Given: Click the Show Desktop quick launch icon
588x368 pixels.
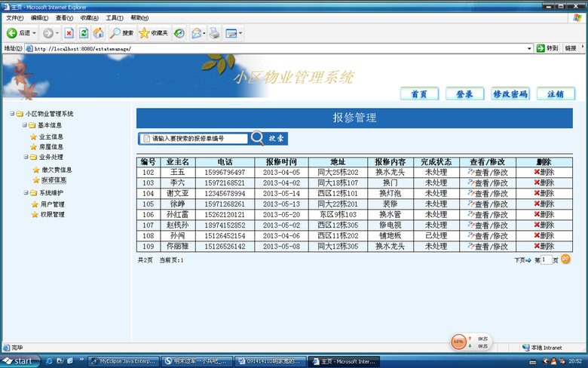Looking at the screenshot, I should [x=60, y=361].
